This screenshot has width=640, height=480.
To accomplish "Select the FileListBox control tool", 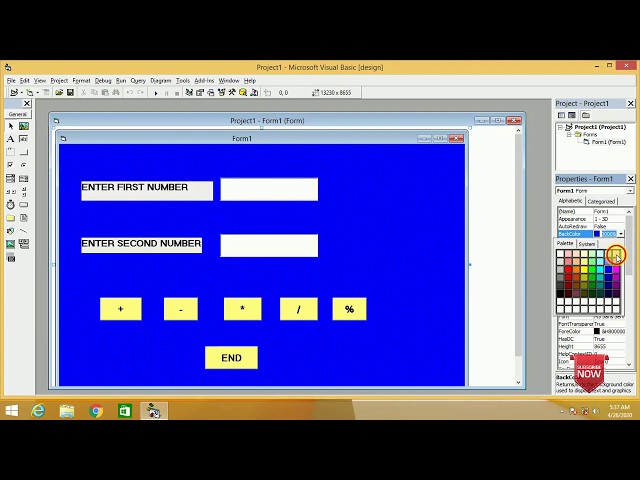I will (24, 218).
